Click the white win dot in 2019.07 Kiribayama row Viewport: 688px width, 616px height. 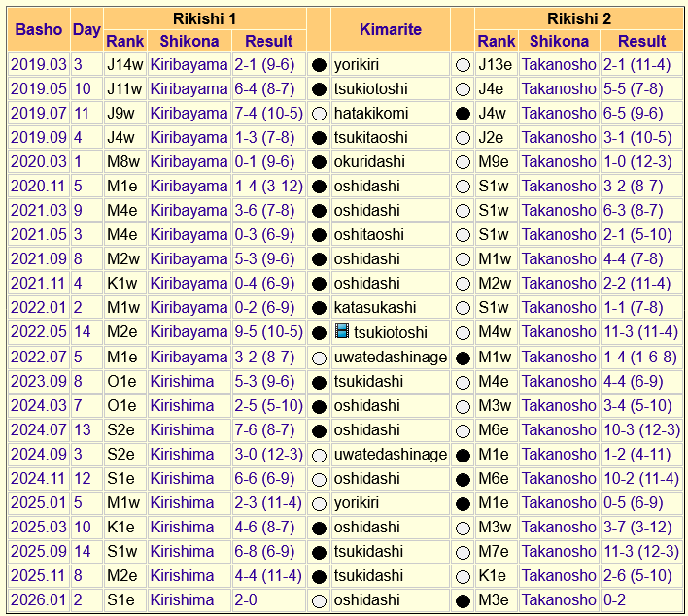coord(319,114)
